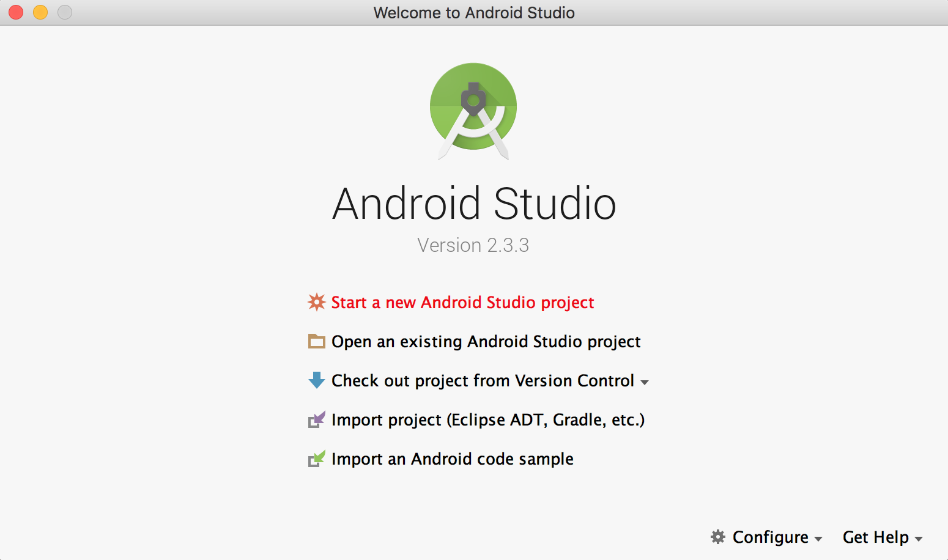Select Start a new Android Studio project

click(x=462, y=302)
